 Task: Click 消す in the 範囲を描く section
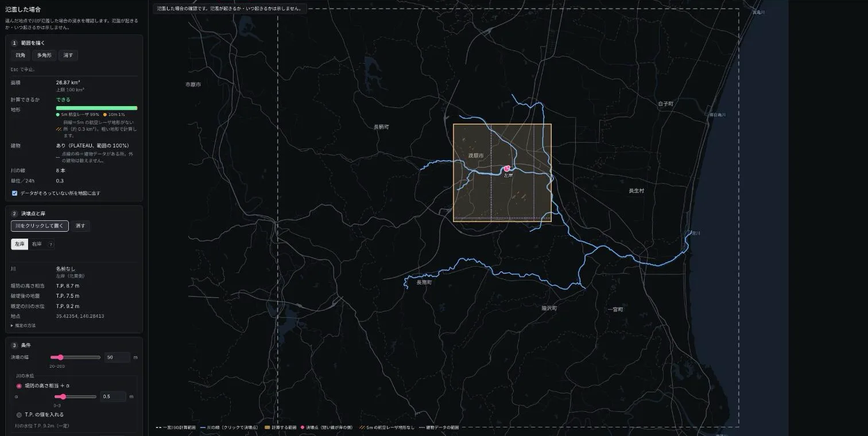(x=68, y=55)
